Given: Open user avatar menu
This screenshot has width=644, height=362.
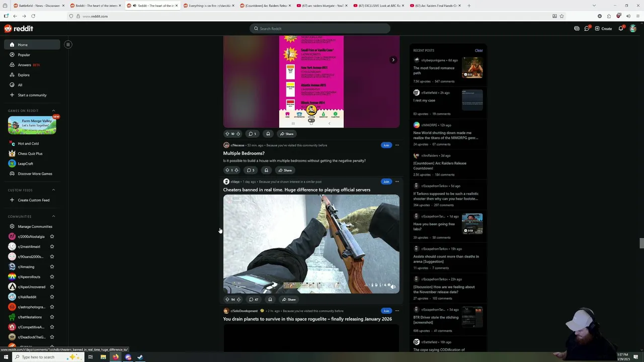Looking at the screenshot, I should [633, 29].
